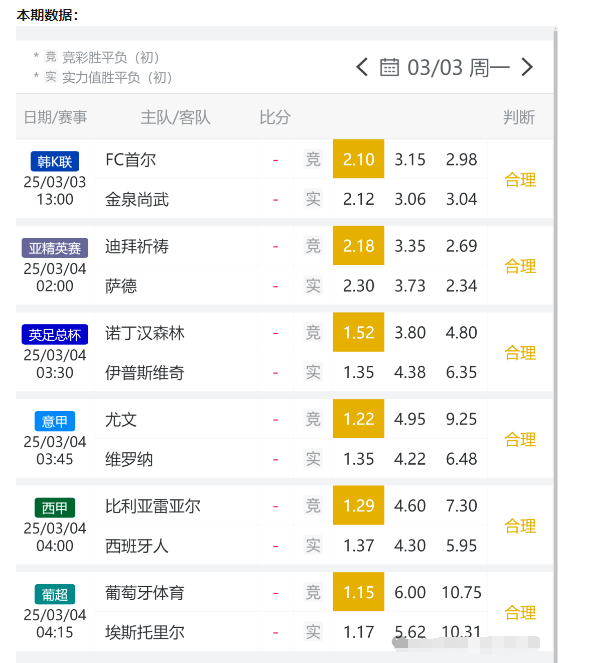Go to next day with right chevron
This screenshot has width=601, height=663.
click(527, 67)
